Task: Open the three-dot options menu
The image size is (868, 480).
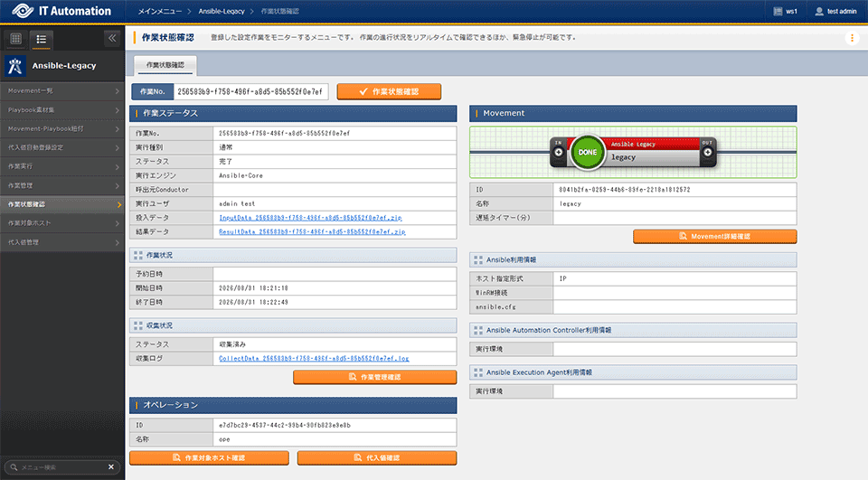Action: pos(852,38)
